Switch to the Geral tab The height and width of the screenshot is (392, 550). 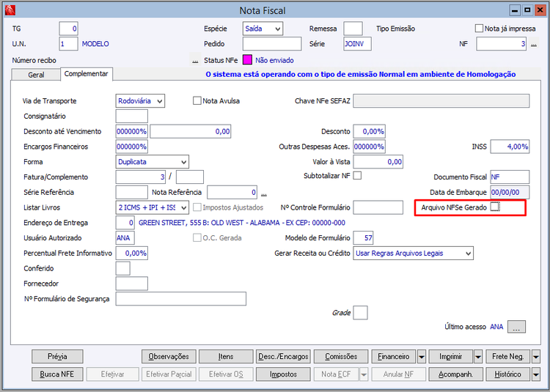point(36,75)
